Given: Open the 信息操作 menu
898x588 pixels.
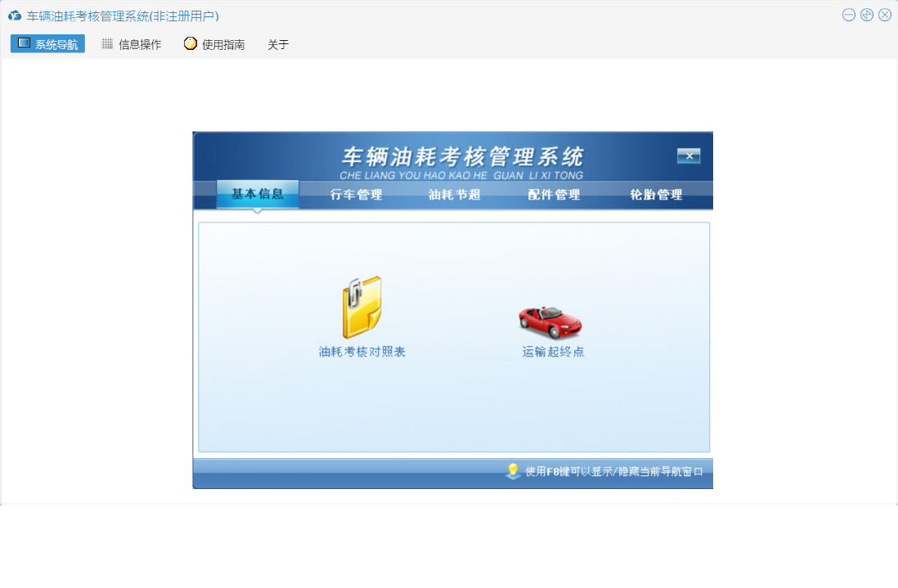Looking at the screenshot, I should 132,44.
